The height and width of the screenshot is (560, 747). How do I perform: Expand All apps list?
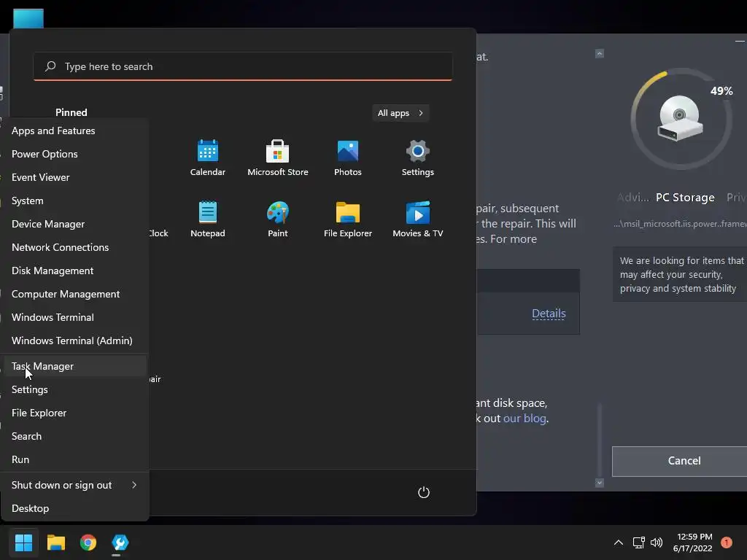pyautogui.click(x=400, y=113)
